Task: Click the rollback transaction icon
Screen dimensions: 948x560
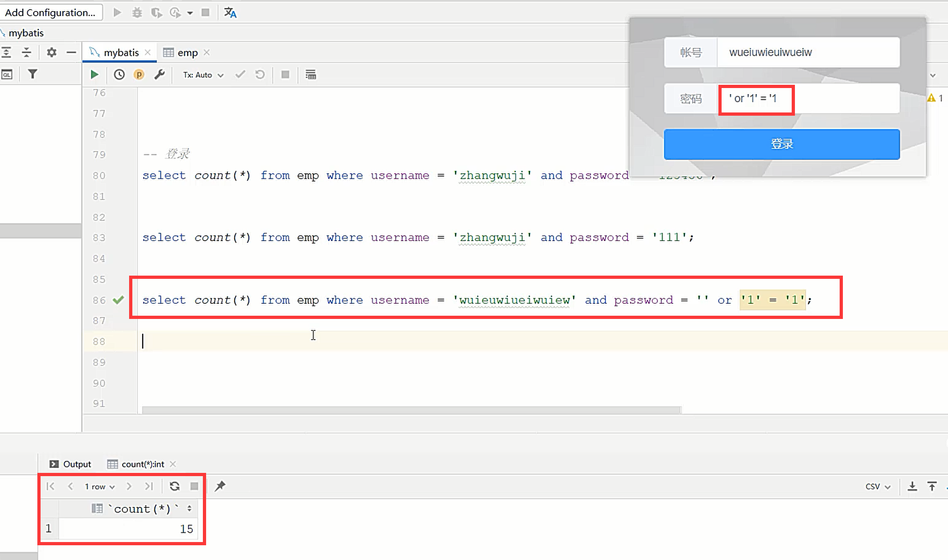Action: pyautogui.click(x=259, y=75)
